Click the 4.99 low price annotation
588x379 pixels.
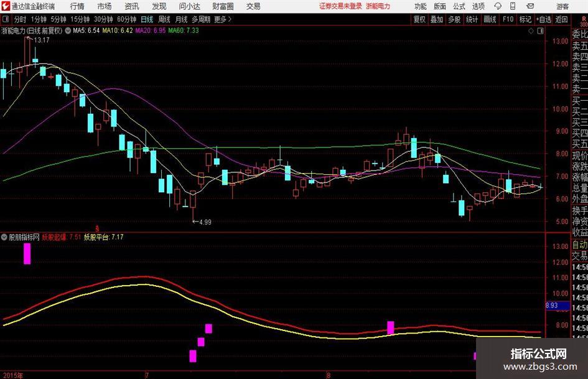(x=205, y=222)
